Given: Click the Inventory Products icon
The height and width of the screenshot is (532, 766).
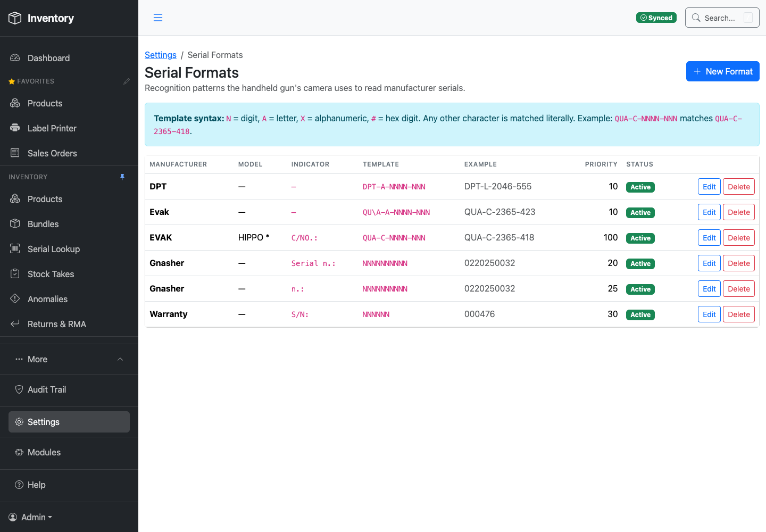Looking at the screenshot, I should click(15, 199).
